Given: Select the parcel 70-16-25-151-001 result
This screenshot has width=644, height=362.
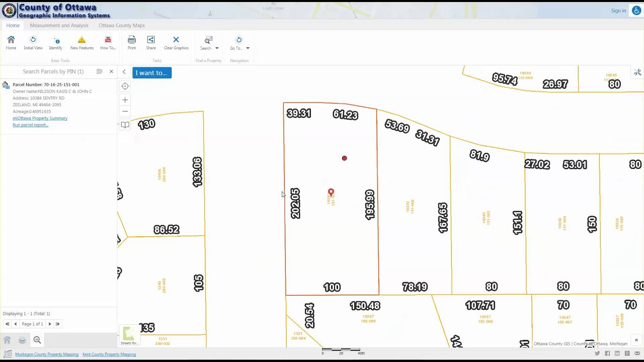Looking at the screenshot, I should [x=58, y=105].
